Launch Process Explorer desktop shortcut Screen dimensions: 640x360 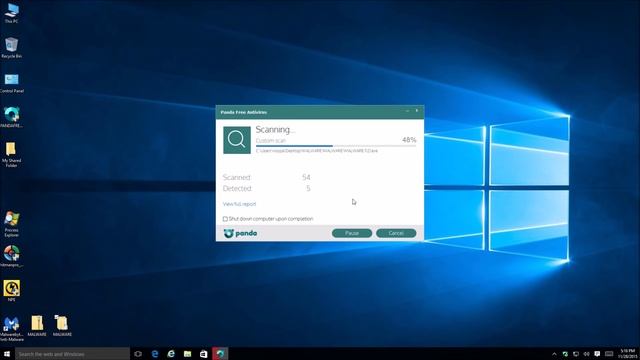11,224
